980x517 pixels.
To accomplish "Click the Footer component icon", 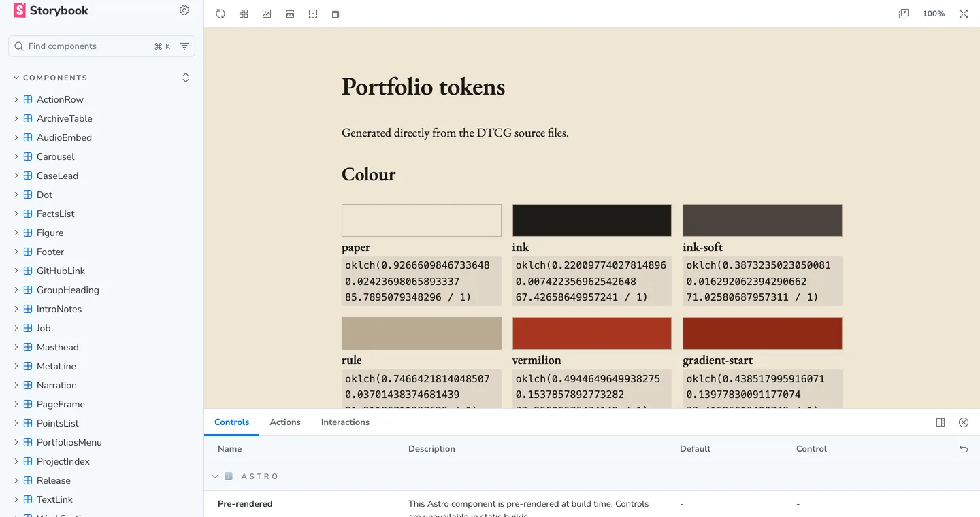I will point(28,252).
